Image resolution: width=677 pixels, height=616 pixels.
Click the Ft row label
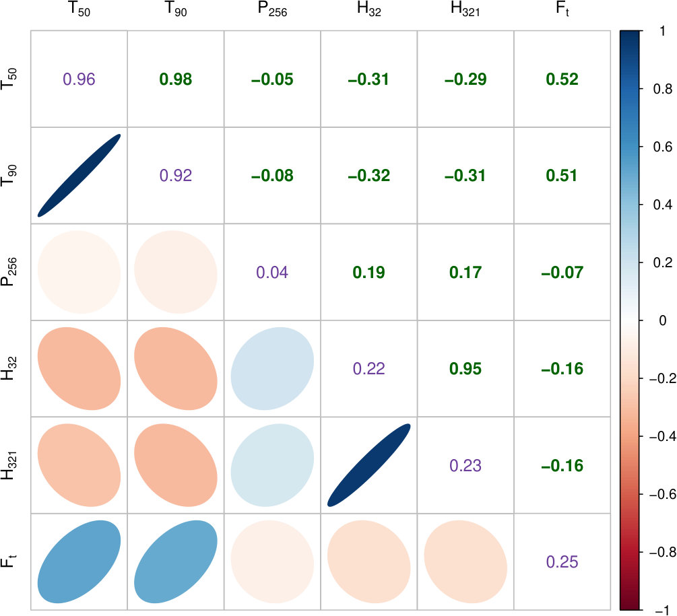pos(9,561)
